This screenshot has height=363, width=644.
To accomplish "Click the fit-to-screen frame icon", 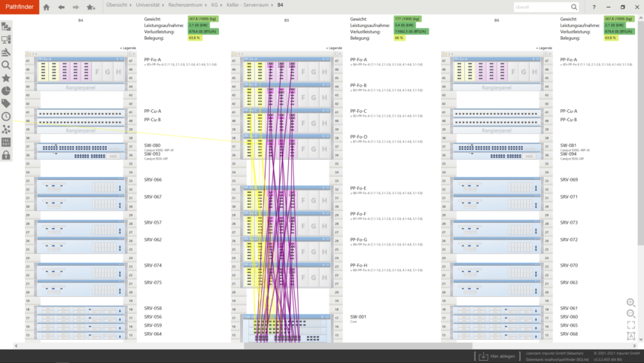I will [630, 325].
